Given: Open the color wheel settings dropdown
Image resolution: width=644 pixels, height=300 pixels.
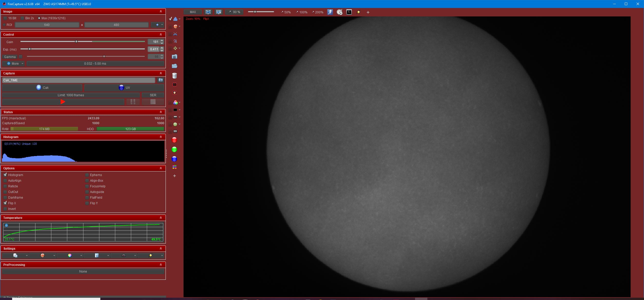Looking at the screenshot, I should pos(70,255).
